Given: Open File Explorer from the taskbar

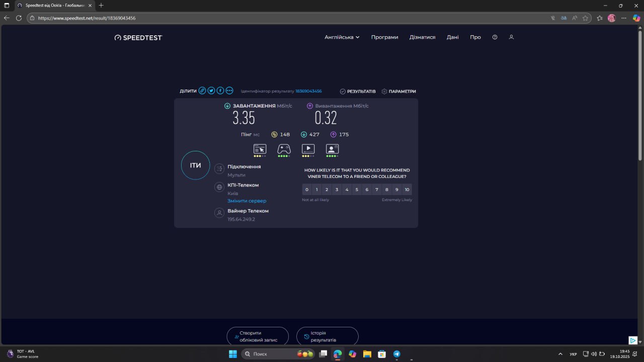Looking at the screenshot, I should coord(367,354).
